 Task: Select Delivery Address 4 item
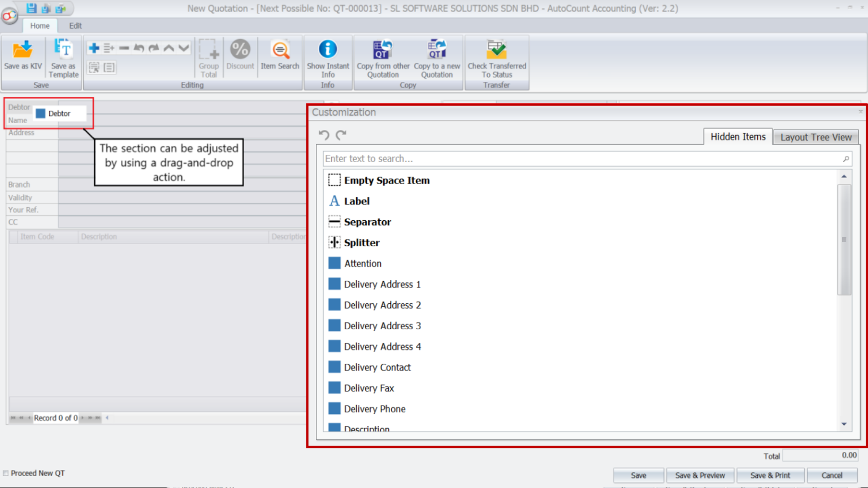[374, 347]
